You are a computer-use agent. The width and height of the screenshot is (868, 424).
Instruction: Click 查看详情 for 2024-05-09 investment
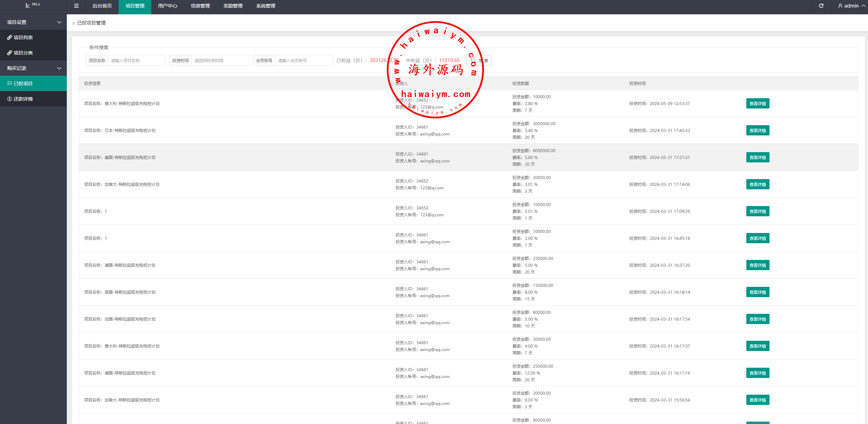757,104
